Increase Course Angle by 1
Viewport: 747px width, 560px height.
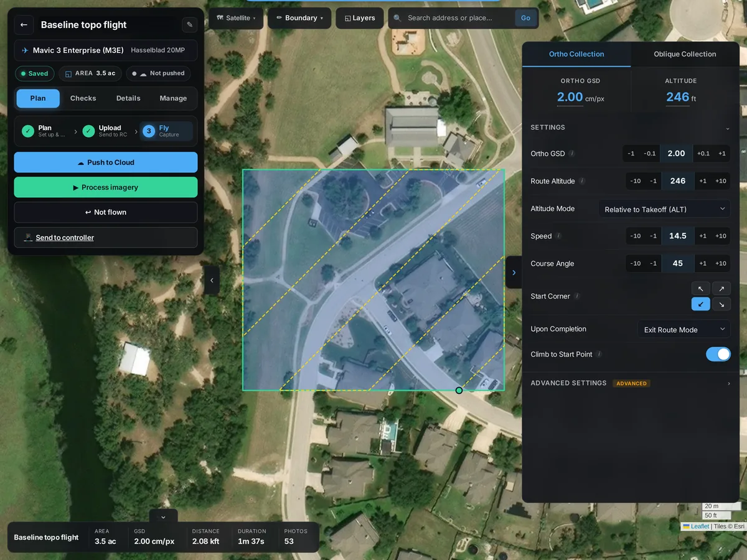(x=703, y=263)
